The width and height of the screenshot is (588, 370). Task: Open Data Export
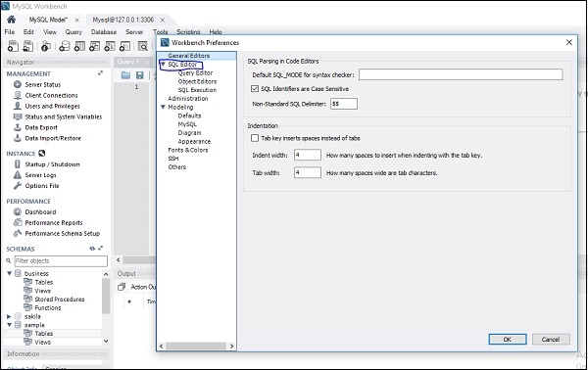tap(41, 127)
